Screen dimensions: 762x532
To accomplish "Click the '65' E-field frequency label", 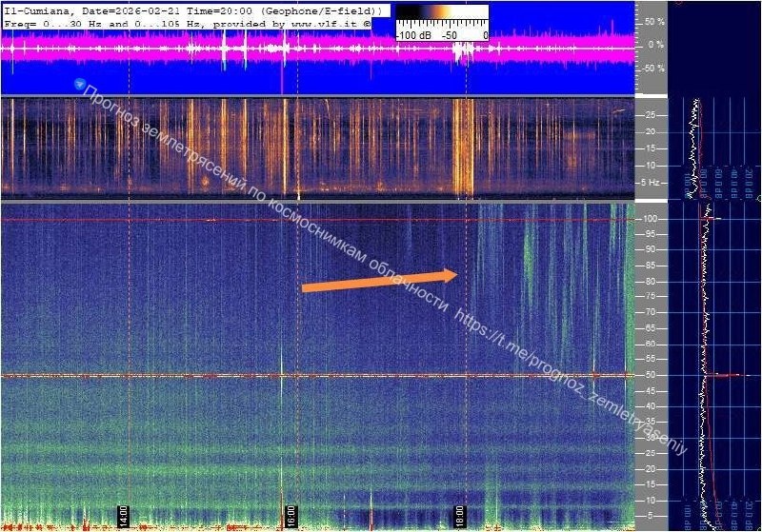I will point(651,328).
